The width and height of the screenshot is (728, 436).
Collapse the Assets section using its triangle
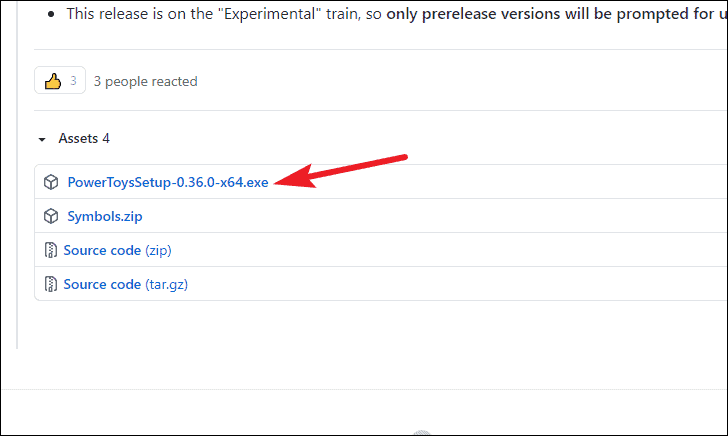click(42, 139)
